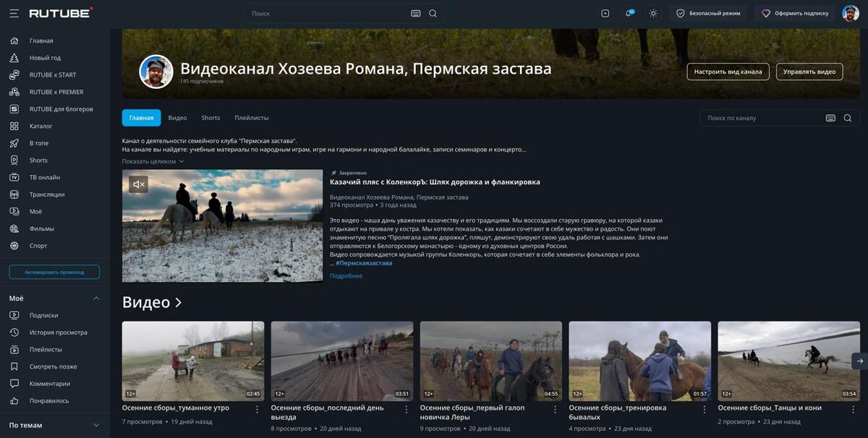Switch to the Shorts channel tab
This screenshot has height=438, width=868.
[x=210, y=118]
